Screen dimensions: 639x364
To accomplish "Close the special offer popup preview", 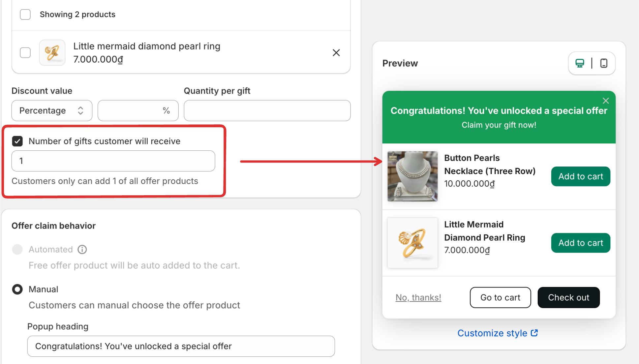I will (606, 101).
